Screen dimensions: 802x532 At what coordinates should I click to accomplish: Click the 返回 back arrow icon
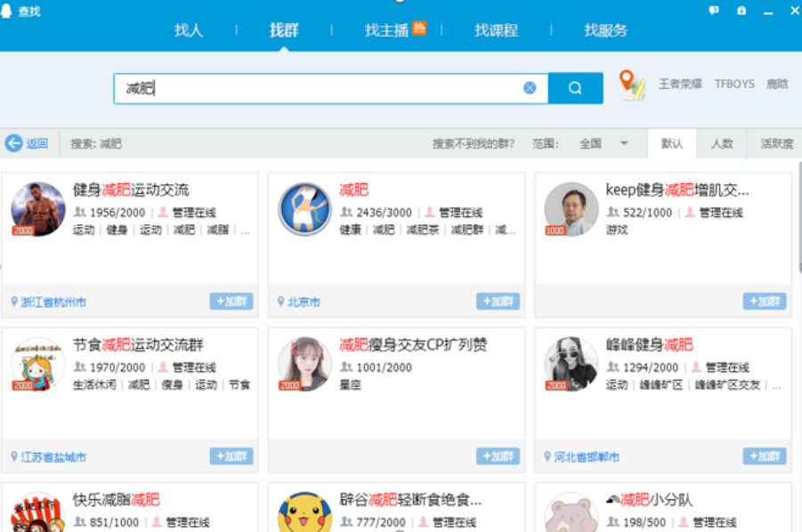click(14, 143)
